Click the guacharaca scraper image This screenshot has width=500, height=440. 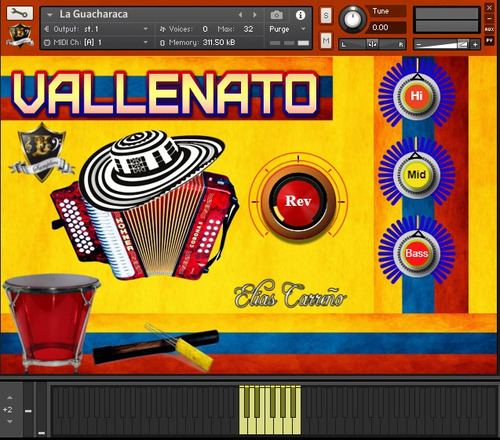tap(156, 346)
